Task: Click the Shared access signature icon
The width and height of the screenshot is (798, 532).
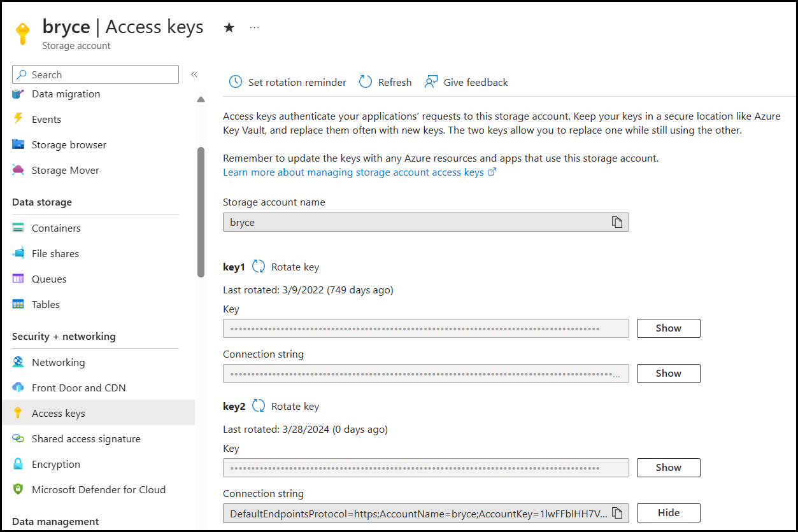Action: coord(18,438)
